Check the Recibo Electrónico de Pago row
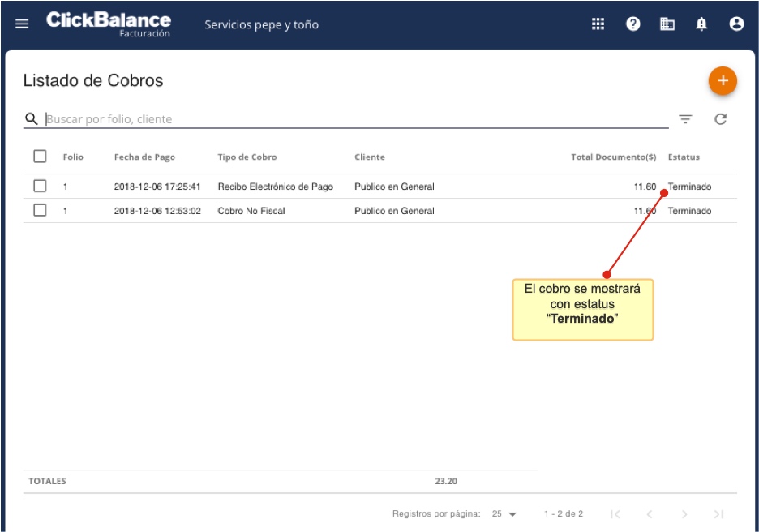 [40, 187]
